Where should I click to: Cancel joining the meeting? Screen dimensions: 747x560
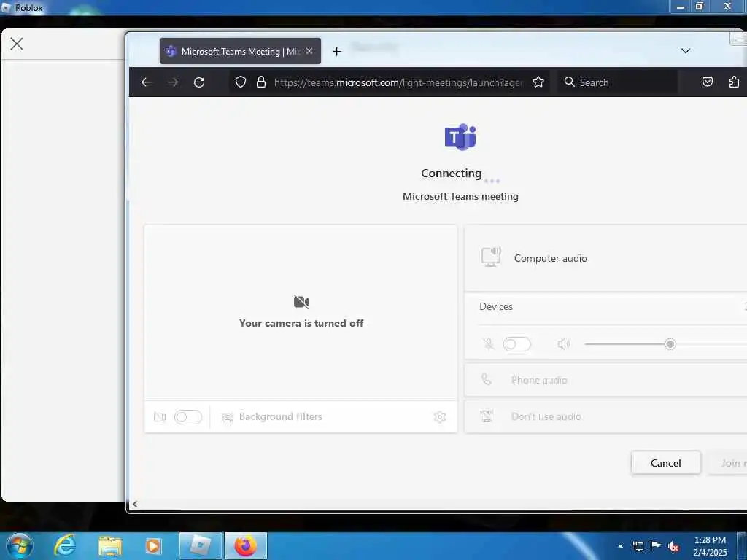coord(665,463)
